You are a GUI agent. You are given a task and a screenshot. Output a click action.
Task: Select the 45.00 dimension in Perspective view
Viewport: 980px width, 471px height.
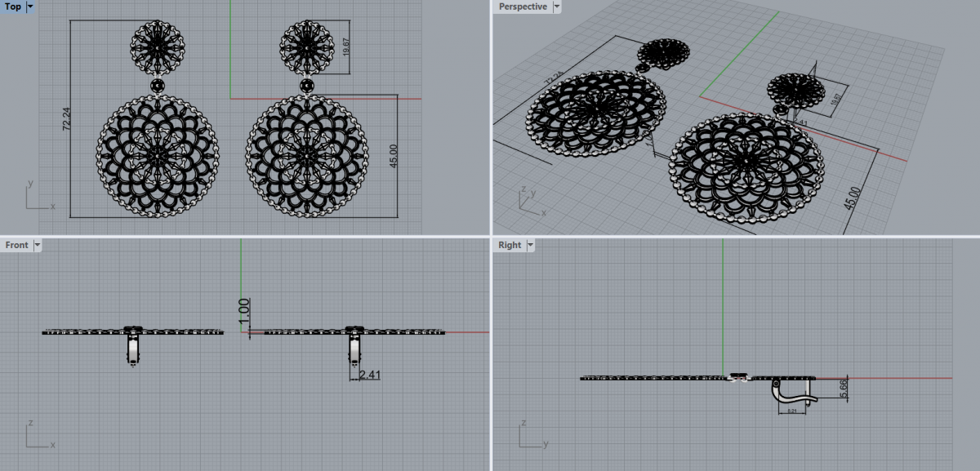point(851,199)
